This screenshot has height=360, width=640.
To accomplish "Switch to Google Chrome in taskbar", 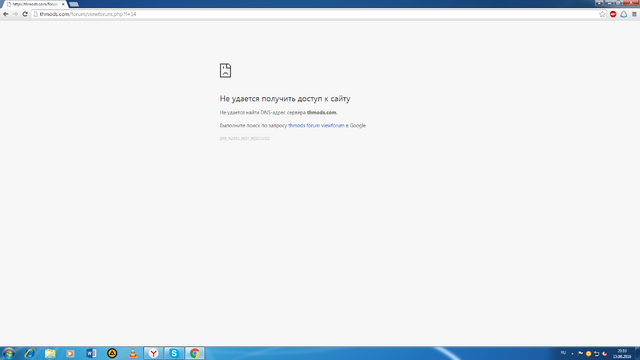I will click(195, 353).
